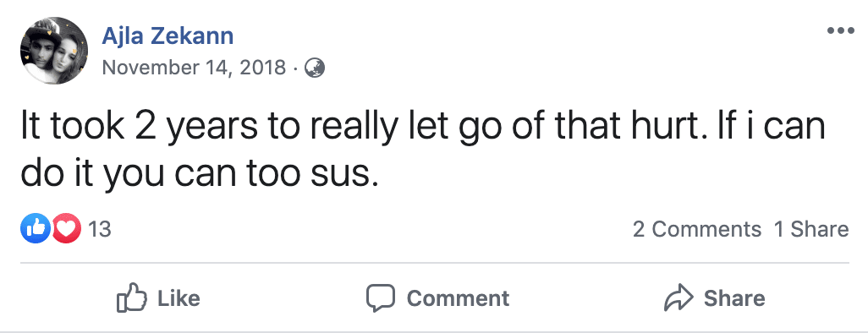Show the 2 Comments thread

coord(697,229)
